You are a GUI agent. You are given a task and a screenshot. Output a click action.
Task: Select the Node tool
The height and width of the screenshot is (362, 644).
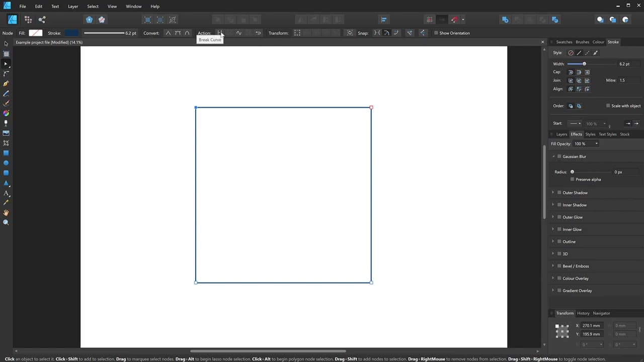pos(6,64)
